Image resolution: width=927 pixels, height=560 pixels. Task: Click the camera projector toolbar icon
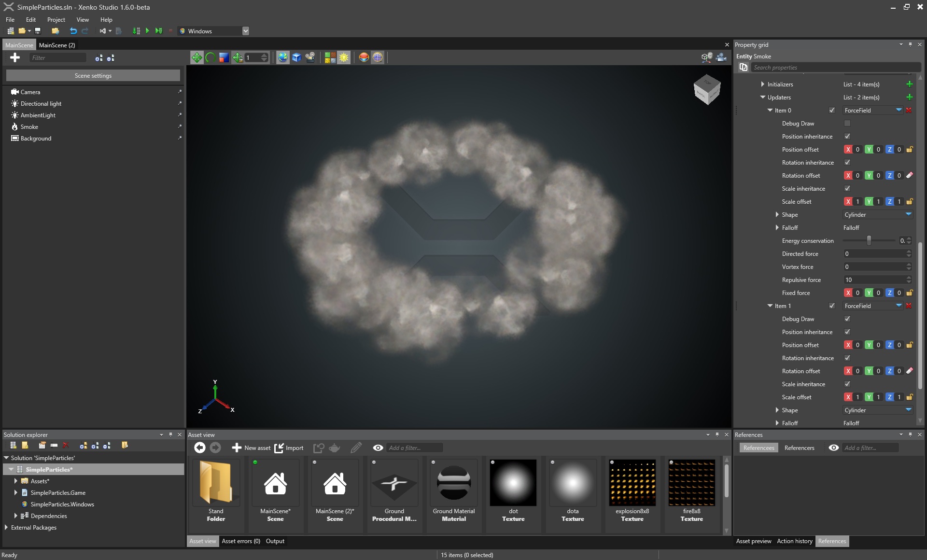(310, 57)
